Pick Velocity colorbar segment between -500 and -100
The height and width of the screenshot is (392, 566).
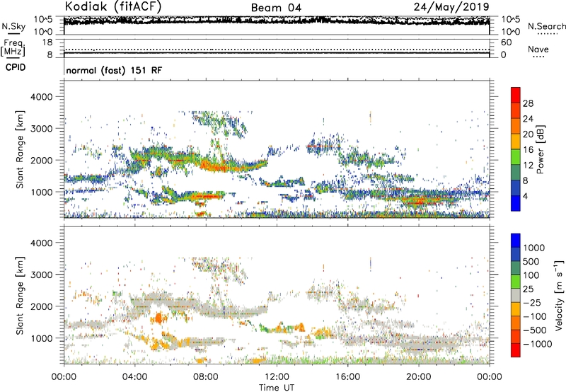[516, 323]
